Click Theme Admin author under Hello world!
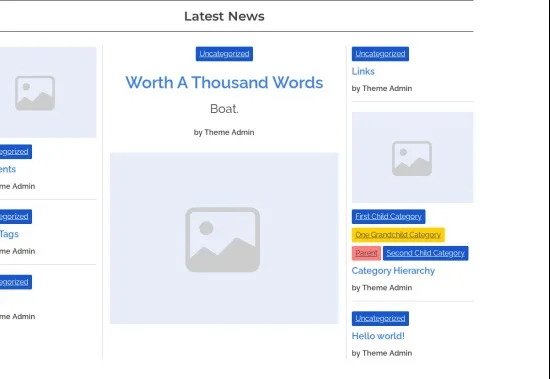 click(x=387, y=353)
